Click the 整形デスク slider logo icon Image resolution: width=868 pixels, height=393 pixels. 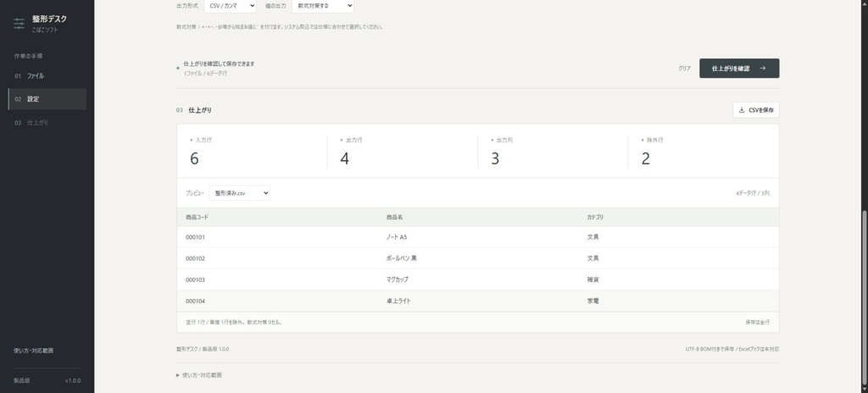(x=19, y=23)
